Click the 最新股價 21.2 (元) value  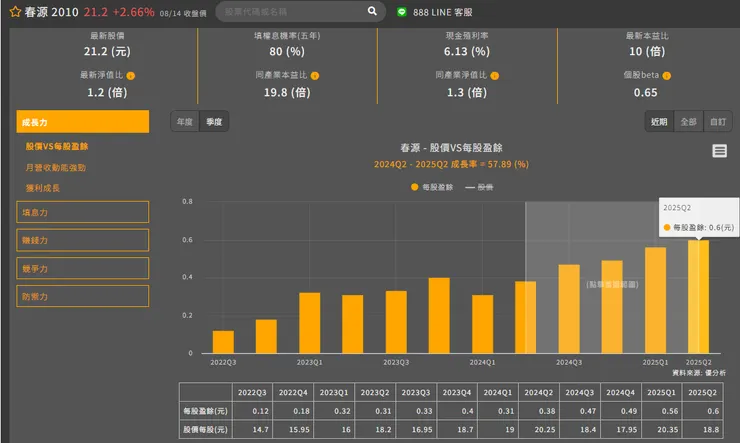pyautogui.click(x=107, y=51)
